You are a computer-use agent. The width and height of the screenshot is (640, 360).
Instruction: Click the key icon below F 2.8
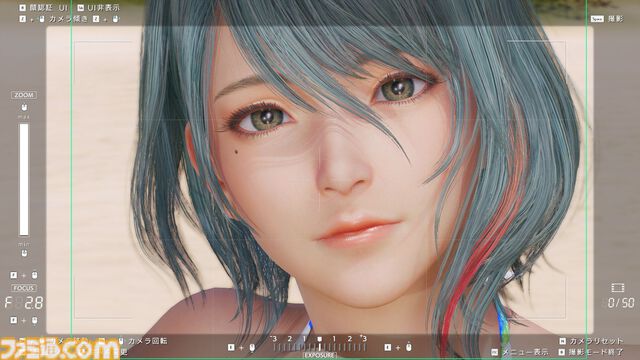click(13, 320)
